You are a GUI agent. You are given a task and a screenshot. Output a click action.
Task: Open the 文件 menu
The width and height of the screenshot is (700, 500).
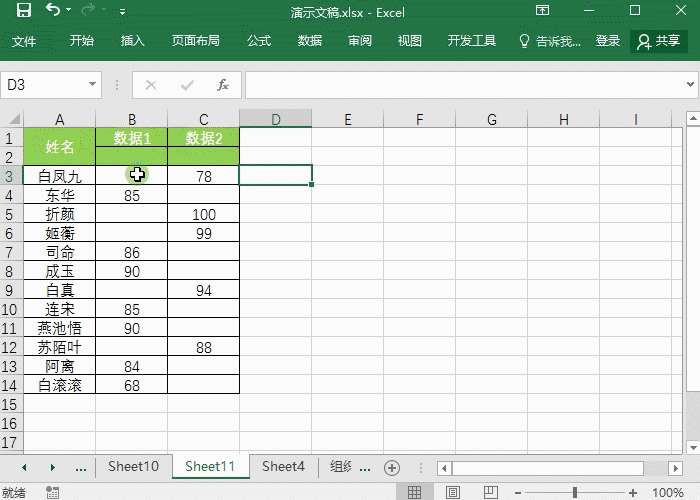coord(24,41)
